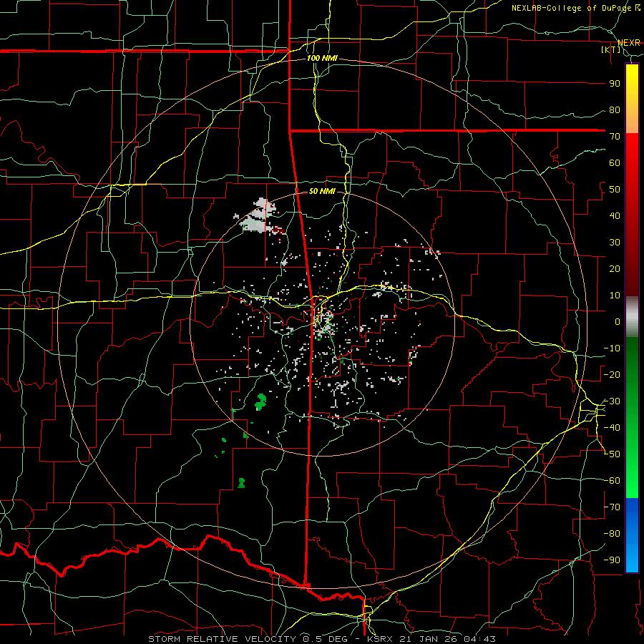Click the "STORM RELATIVE VELOCITY" product caption
644x644 pixels.
click(x=222, y=639)
